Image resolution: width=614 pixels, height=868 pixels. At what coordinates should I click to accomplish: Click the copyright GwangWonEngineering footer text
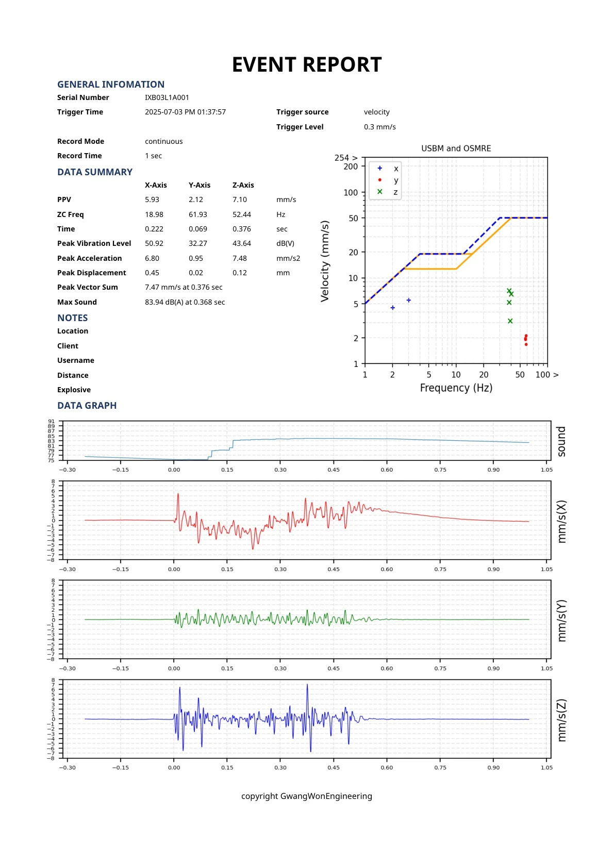click(307, 796)
